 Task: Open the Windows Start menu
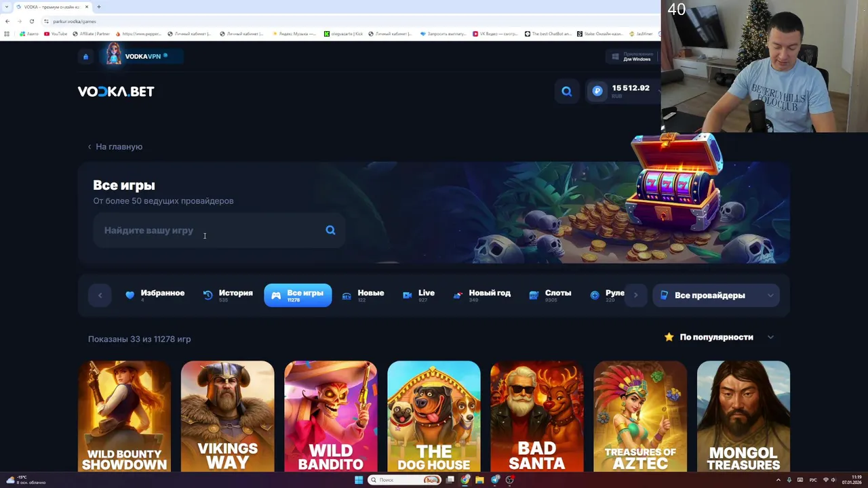pos(359,480)
